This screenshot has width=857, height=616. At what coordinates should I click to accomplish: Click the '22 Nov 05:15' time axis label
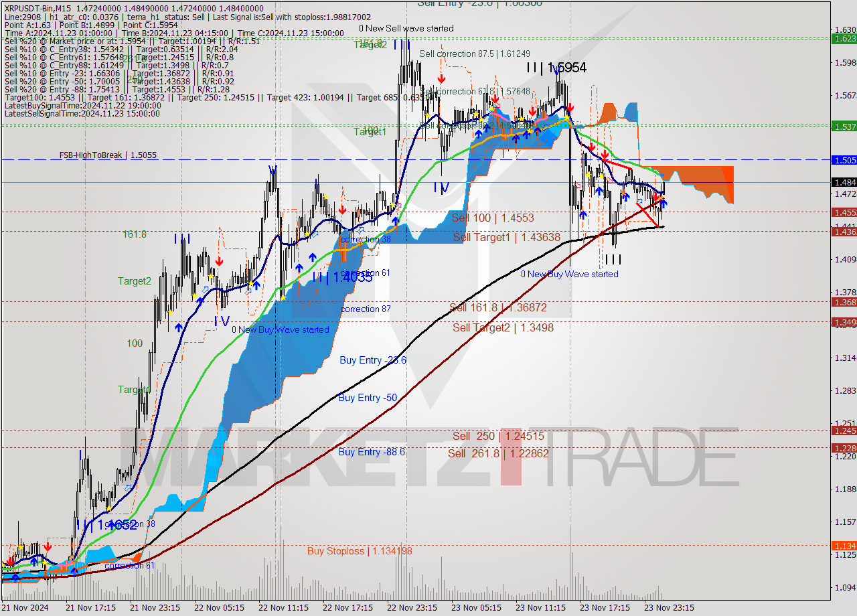click(x=219, y=608)
